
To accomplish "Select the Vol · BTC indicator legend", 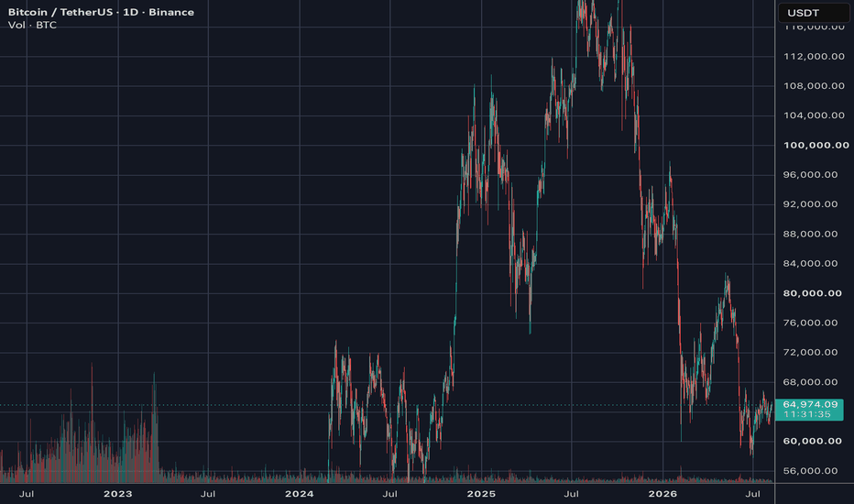I will [32, 25].
